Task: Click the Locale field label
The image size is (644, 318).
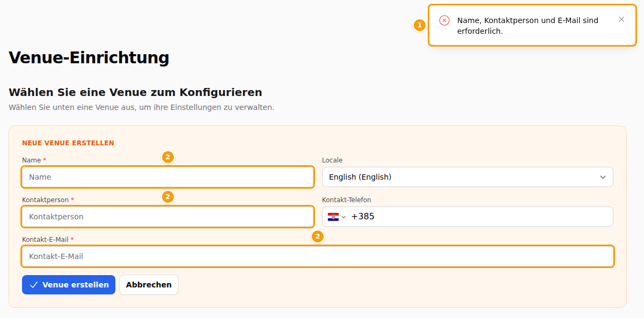Action: tap(332, 160)
